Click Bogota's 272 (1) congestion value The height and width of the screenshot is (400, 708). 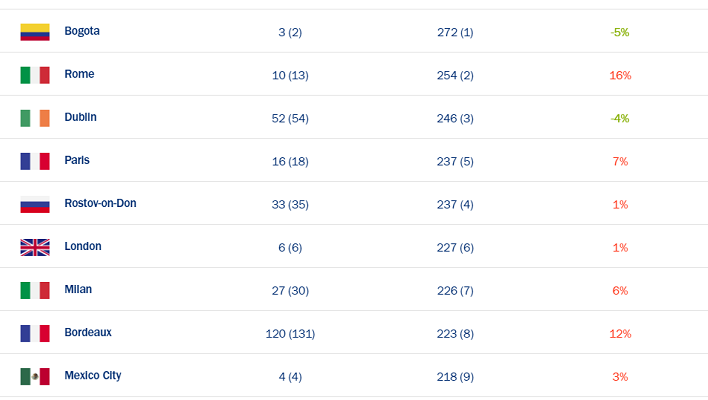click(455, 33)
